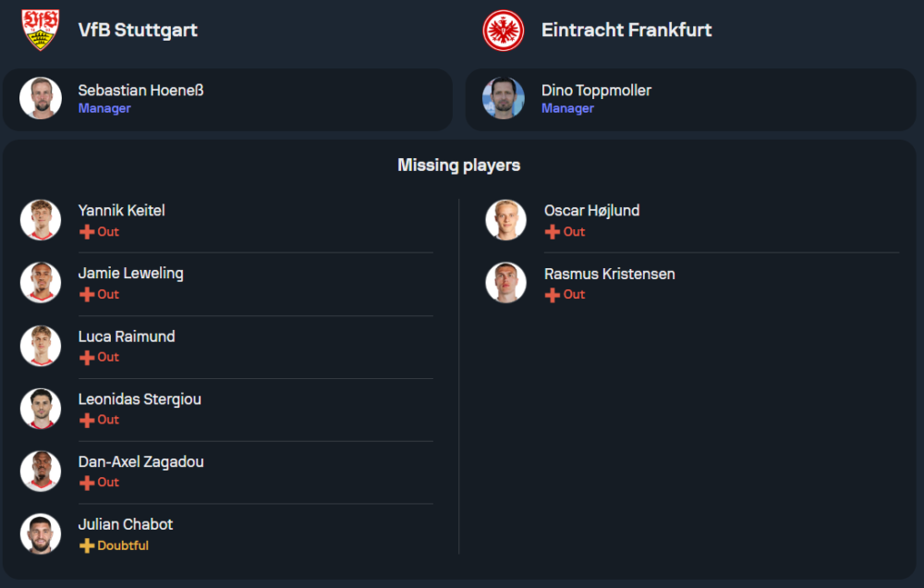The image size is (924, 588).
Task: Click the Eintracht Frankfurt eagle crest
Action: pyautogui.click(x=503, y=31)
